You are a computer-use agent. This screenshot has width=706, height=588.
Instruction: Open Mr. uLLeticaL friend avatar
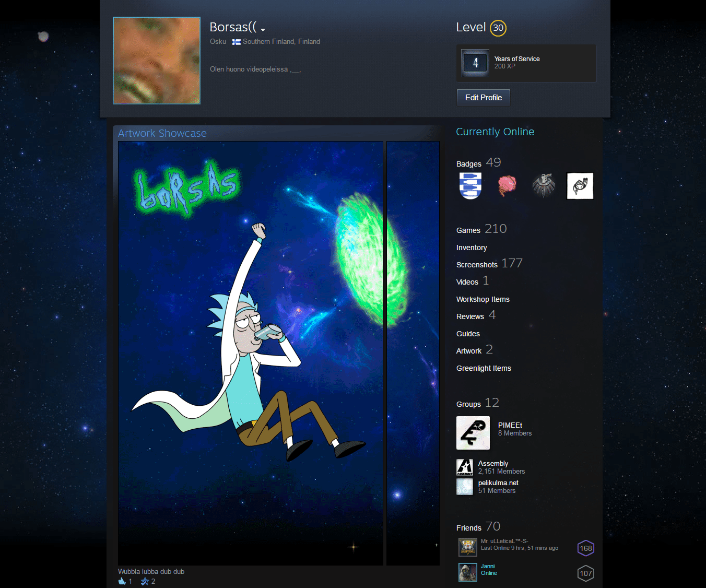click(x=467, y=547)
